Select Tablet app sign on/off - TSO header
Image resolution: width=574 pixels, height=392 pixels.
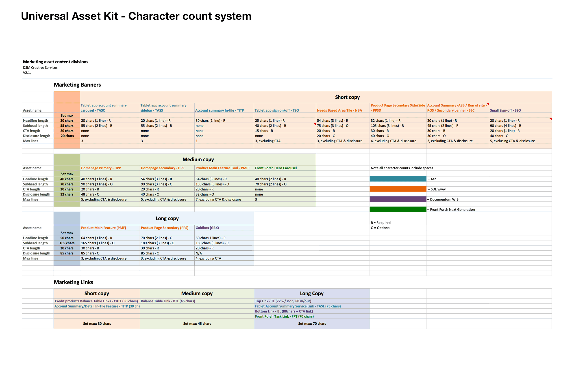click(277, 110)
